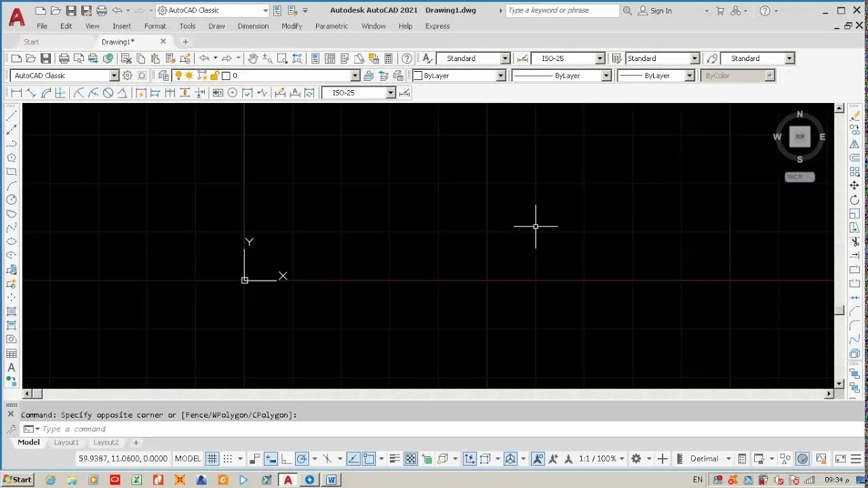
Task: Click the Linear dimension icon
Action: 16,93
